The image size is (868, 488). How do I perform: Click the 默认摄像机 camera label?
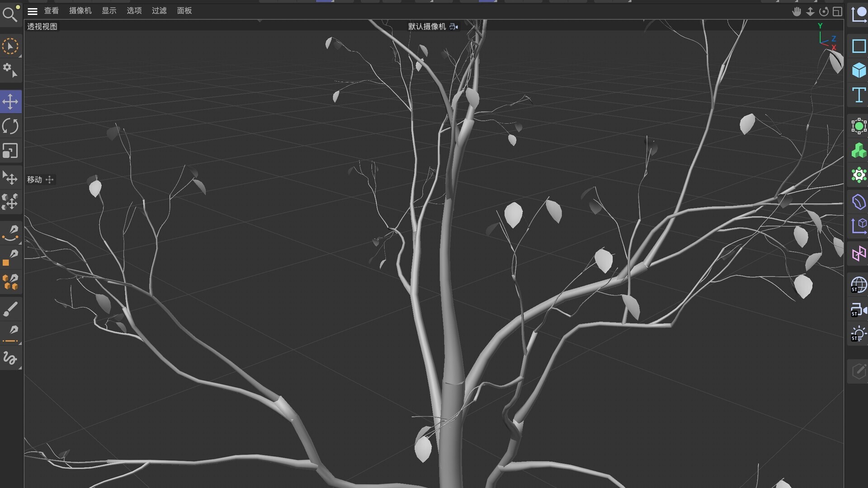point(427,26)
